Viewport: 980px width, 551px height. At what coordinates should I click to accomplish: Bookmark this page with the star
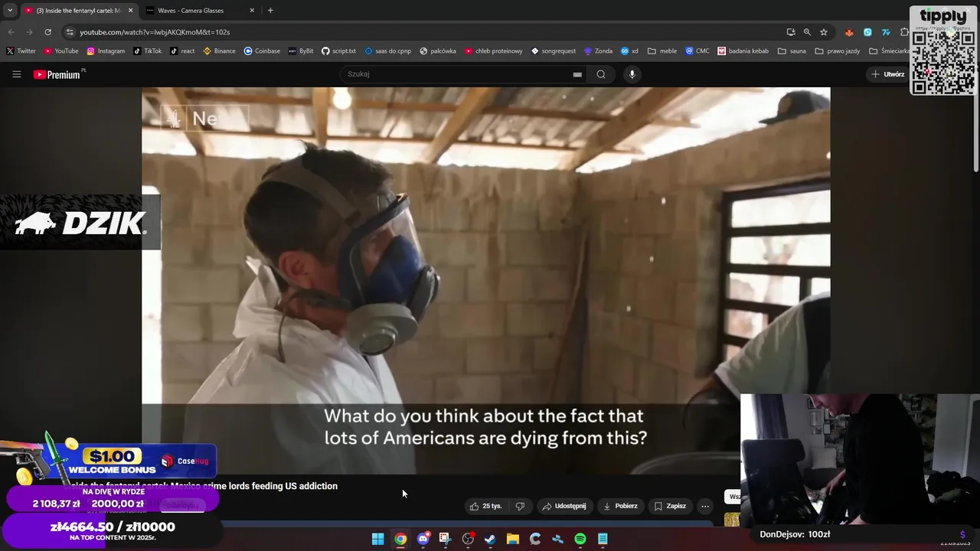click(824, 32)
